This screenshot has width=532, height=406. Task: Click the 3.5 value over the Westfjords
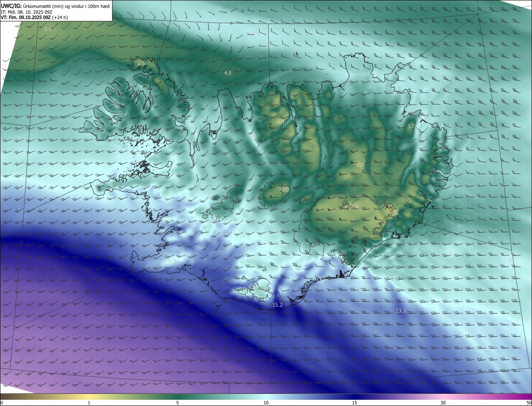(141, 63)
